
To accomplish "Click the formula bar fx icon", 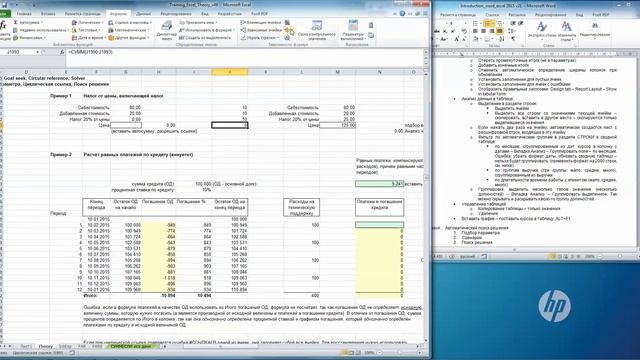I will [x=62, y=52].
